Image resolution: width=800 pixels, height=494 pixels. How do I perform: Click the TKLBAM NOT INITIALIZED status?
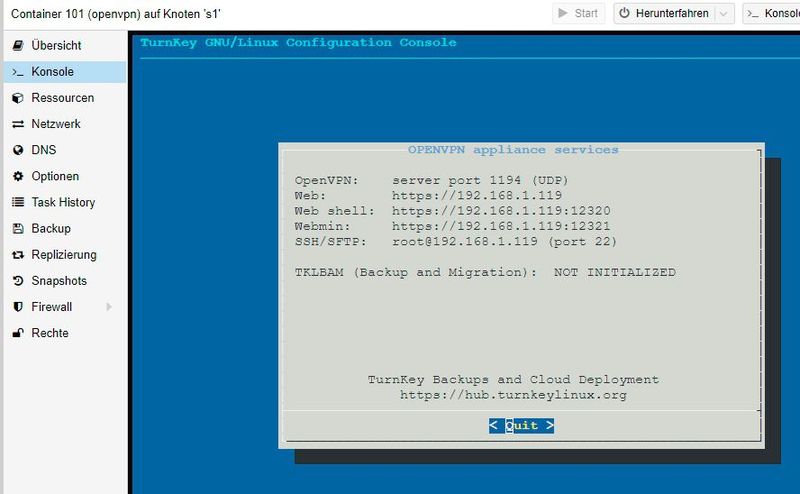(x=615, y=272)
